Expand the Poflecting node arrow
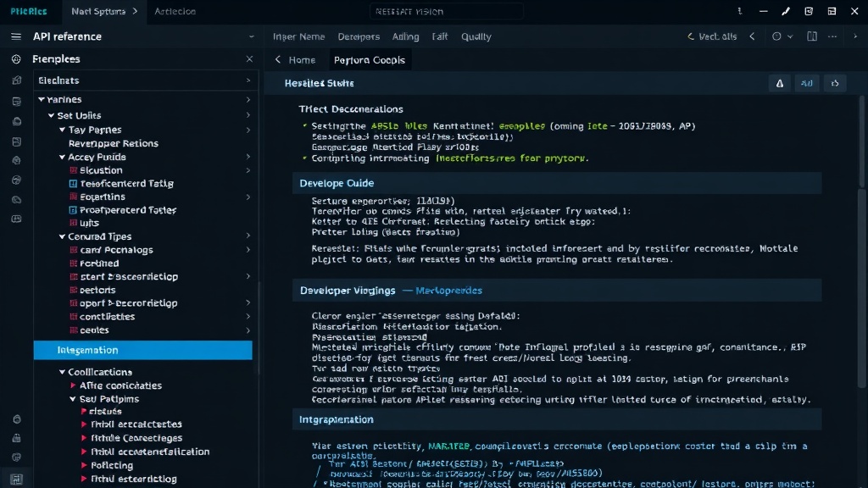Screen dimensions: 868x488 (x=84, y=465)
